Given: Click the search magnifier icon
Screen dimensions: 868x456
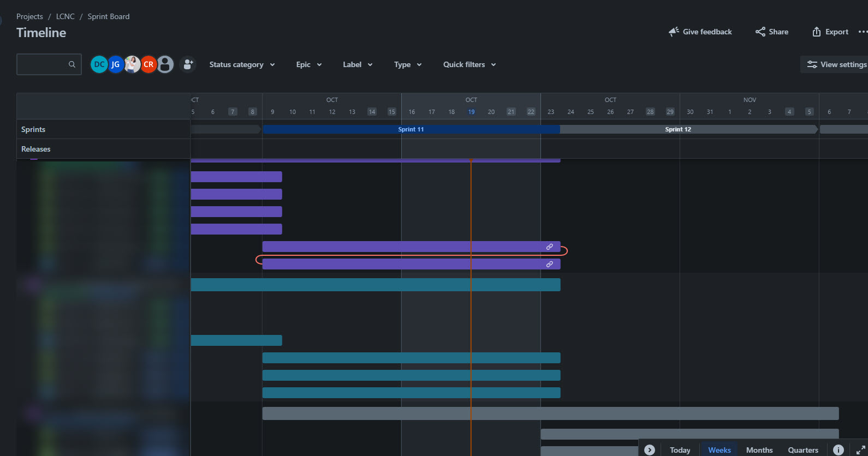Looking at the screenshot, I should [x=72, y=64].
